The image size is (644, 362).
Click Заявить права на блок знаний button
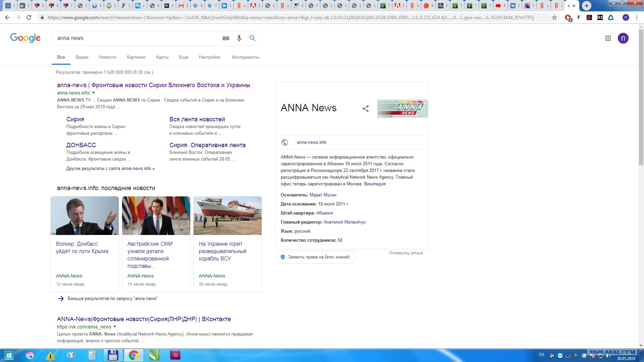[315, 257]
